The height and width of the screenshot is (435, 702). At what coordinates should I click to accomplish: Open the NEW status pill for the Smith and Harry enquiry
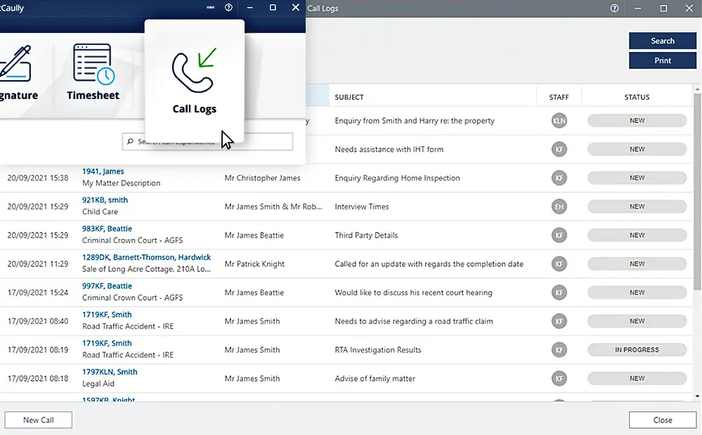pyautogui.click(x=637, y=121)
